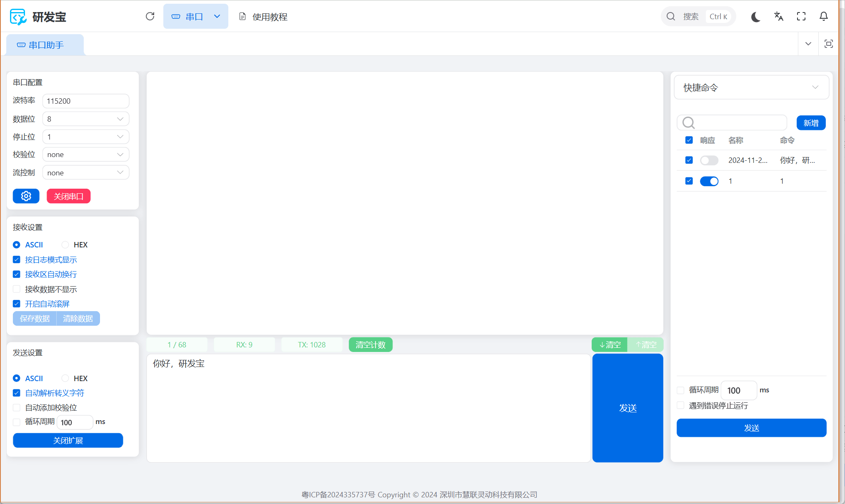Open the 使用教程 menu item
Image resolution: width=845 pixels, height=504 pixels.
tap(263, 17)
